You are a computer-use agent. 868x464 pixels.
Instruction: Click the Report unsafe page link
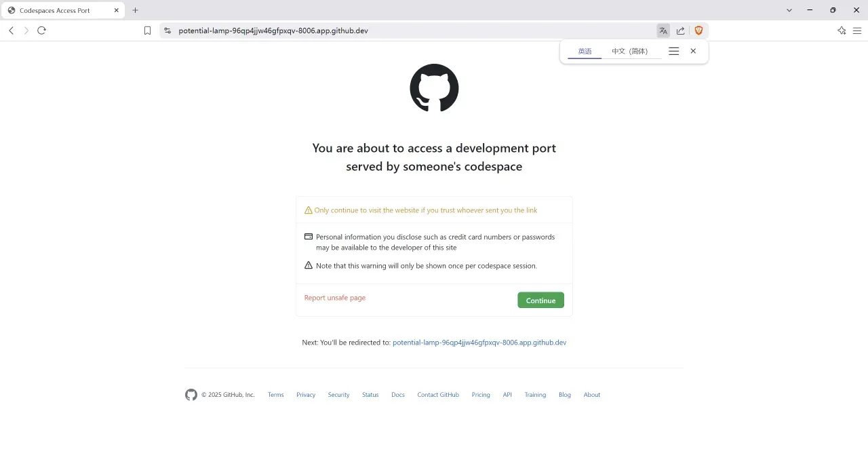(x=335, y=298)
